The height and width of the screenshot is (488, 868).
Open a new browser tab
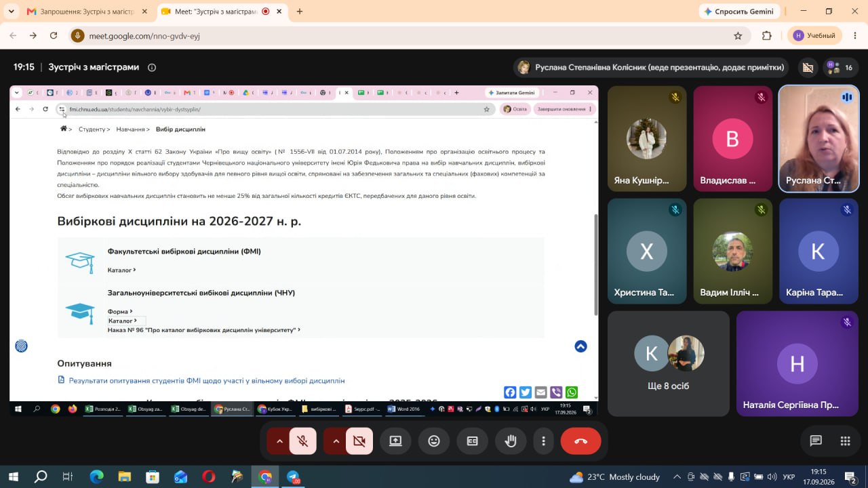click(x=300, y=12)
